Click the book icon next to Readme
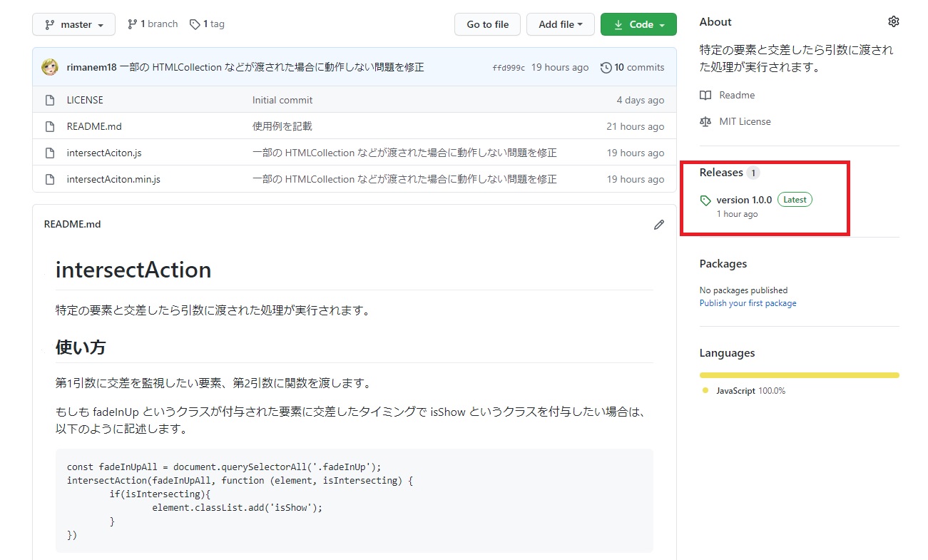This screenshot has height=560, width=928. (x=705, y=96)
